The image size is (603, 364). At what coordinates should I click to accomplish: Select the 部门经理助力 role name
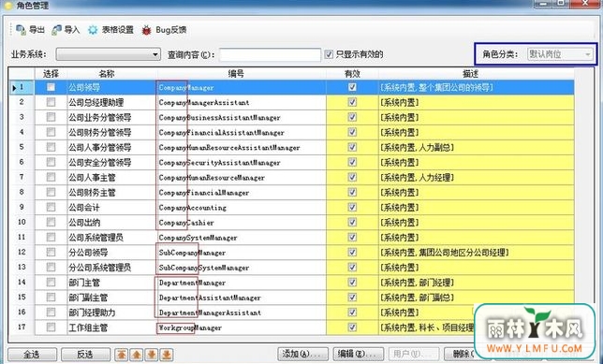click(x=92, y=313)
